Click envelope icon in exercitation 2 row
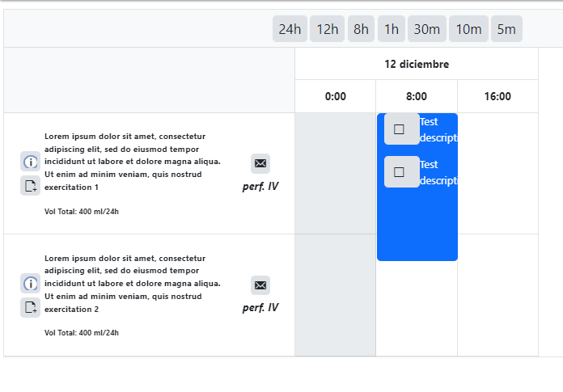 click(260, 285)
